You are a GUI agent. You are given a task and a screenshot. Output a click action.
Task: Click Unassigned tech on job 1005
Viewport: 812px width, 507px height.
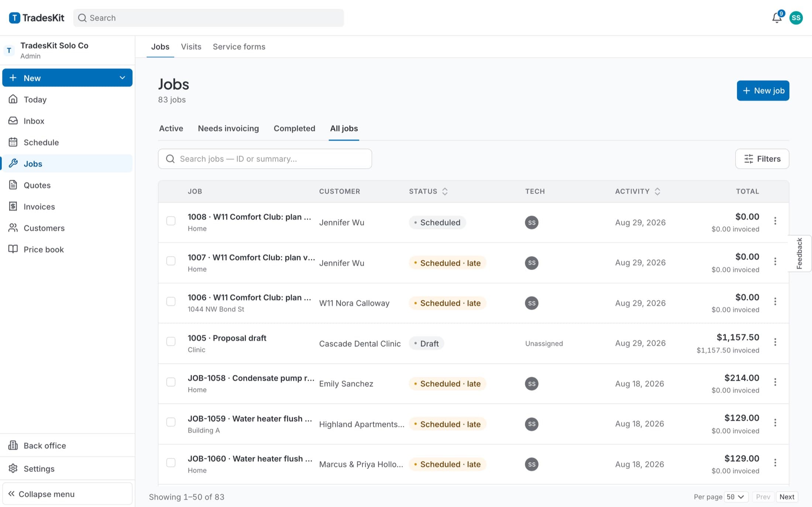(x=544, y=344)
